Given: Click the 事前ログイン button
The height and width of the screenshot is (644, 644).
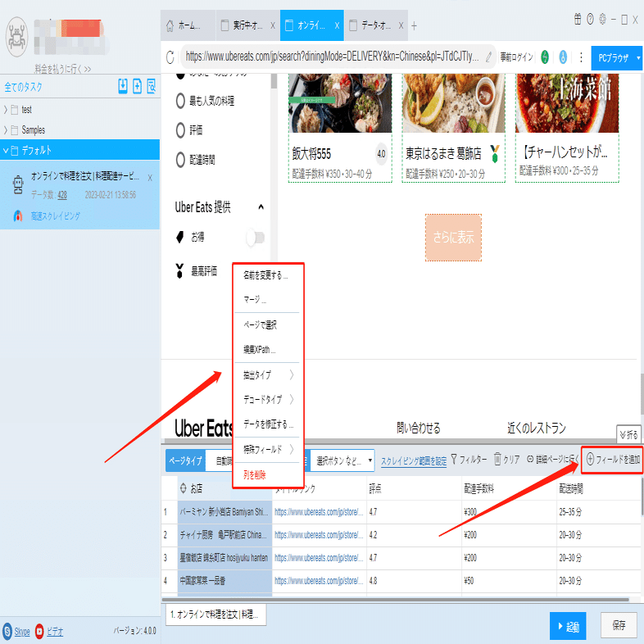Looking at the screenshot, I should click(517, 57).
